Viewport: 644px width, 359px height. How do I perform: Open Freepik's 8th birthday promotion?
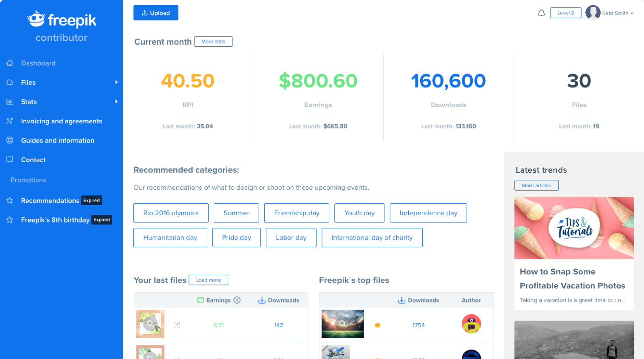click(55, 220)
